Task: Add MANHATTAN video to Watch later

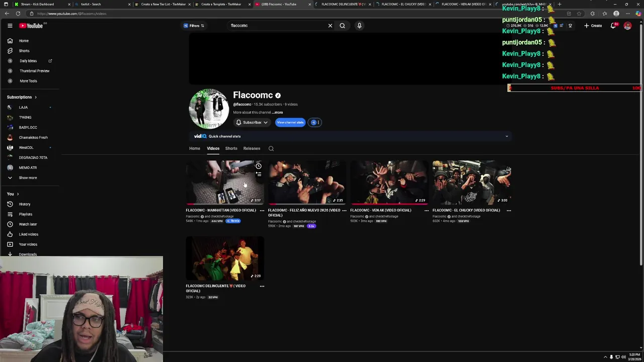Action: (259, 166)
